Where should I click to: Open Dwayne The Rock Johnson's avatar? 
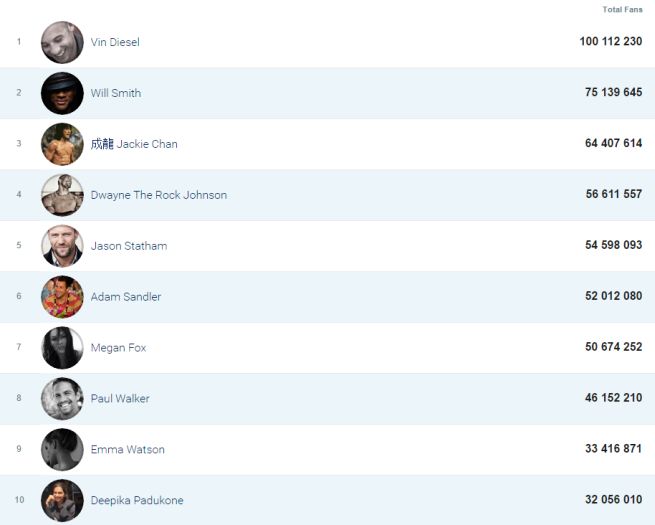click(62, 195)
